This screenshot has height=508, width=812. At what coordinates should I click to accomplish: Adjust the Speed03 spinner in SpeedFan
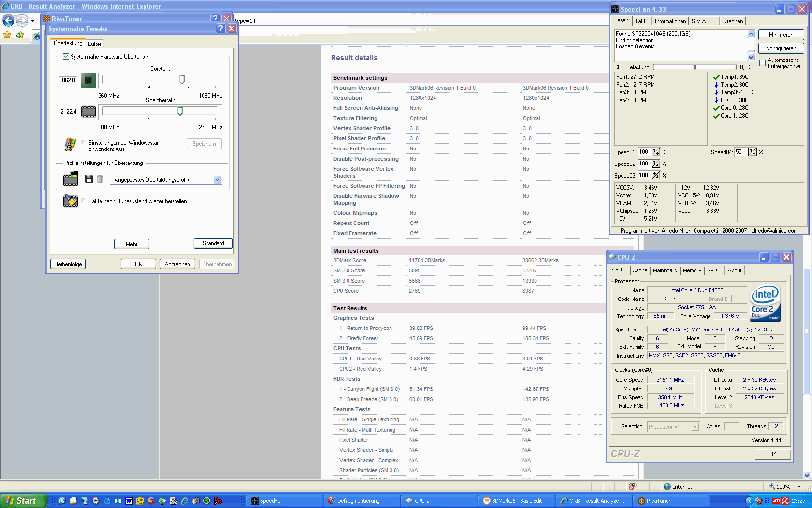pyautogui.click(x=656, y=175)
